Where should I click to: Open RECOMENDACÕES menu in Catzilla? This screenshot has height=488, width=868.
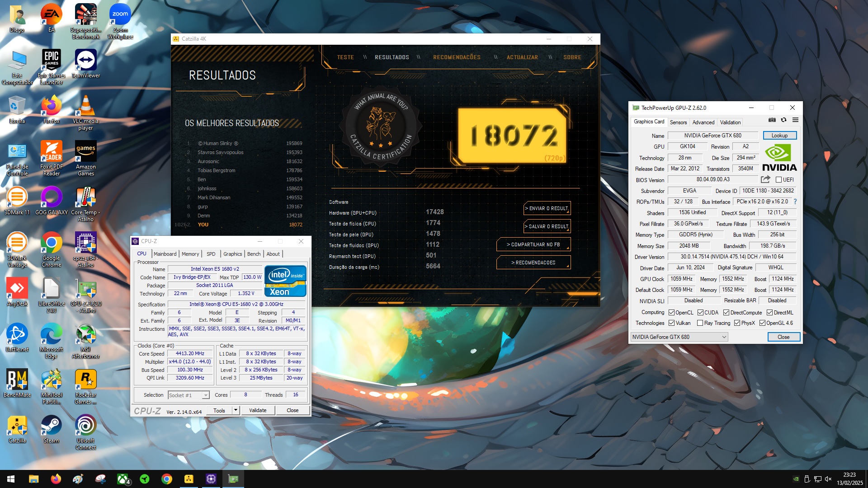457,57
